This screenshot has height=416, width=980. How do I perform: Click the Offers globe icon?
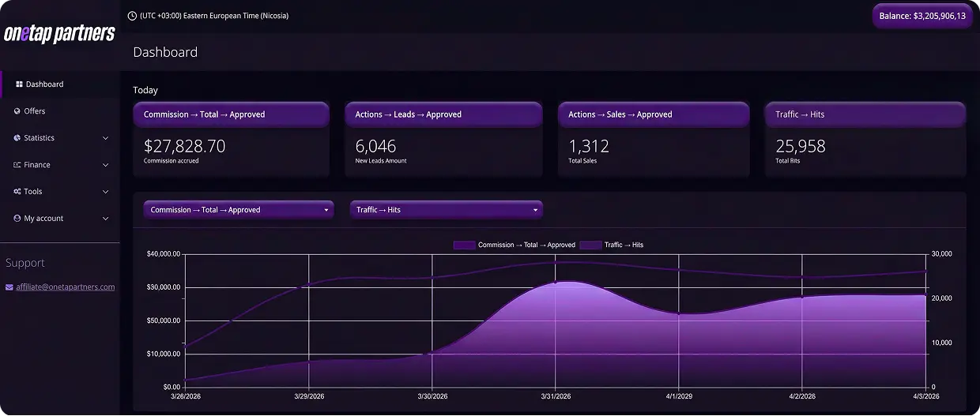(17, 111)
